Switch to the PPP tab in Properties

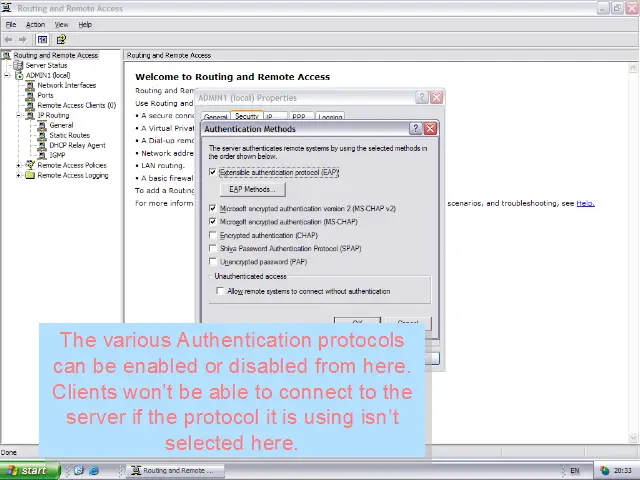pyautogui.click(x=299, y=116)
